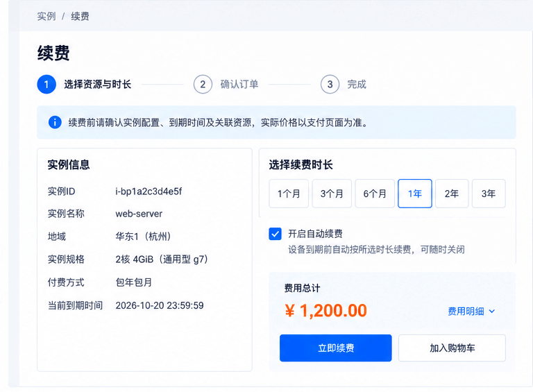533x392 pixels.
Task: Click the 续费 page title
Action: [53, 53]
